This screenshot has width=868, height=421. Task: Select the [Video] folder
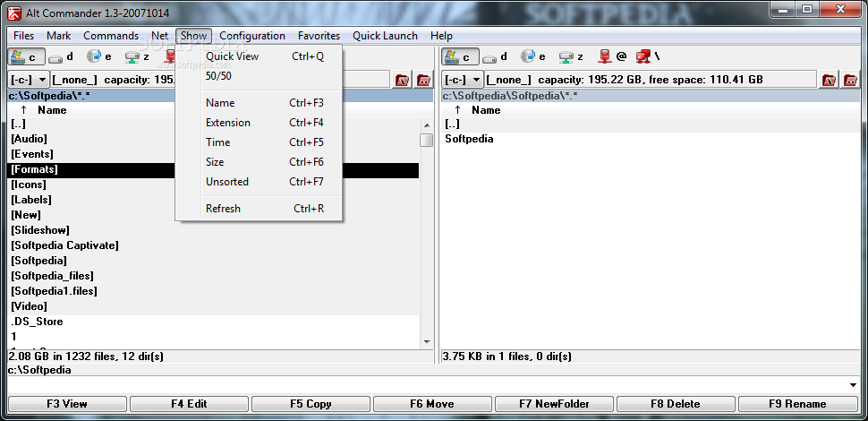[x=213, y=306]
